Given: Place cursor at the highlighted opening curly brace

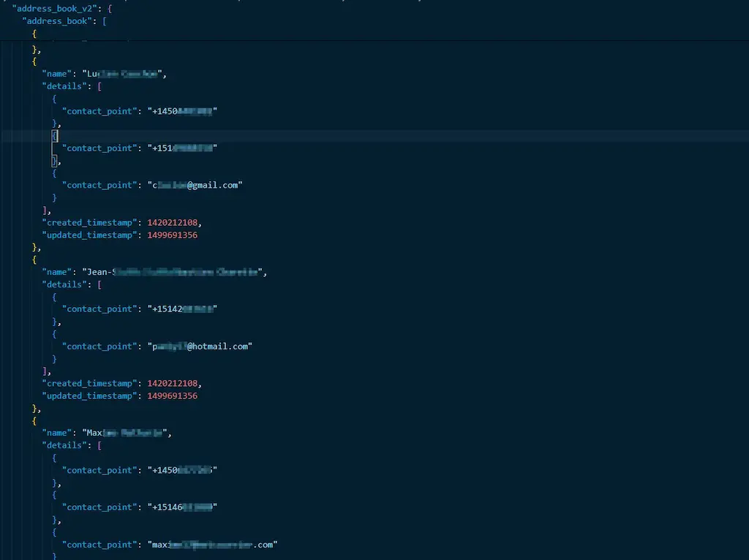Looking at the screenshot, I should 54,136.
